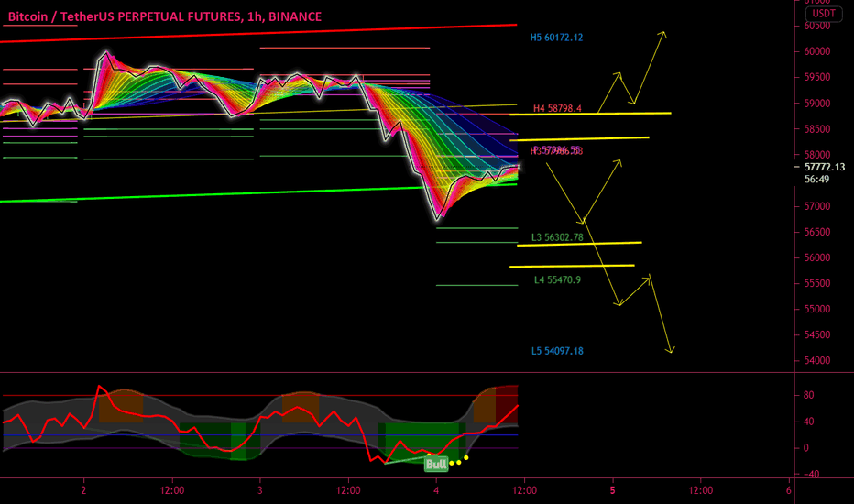This screenshot has height=504, width=854.
Task: Click the 54000 price axis value
Action: [x=817, y=361]
